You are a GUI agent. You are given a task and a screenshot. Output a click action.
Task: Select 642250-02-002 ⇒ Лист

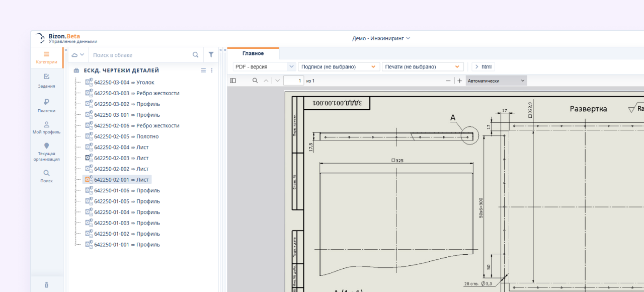click(121, 169)
